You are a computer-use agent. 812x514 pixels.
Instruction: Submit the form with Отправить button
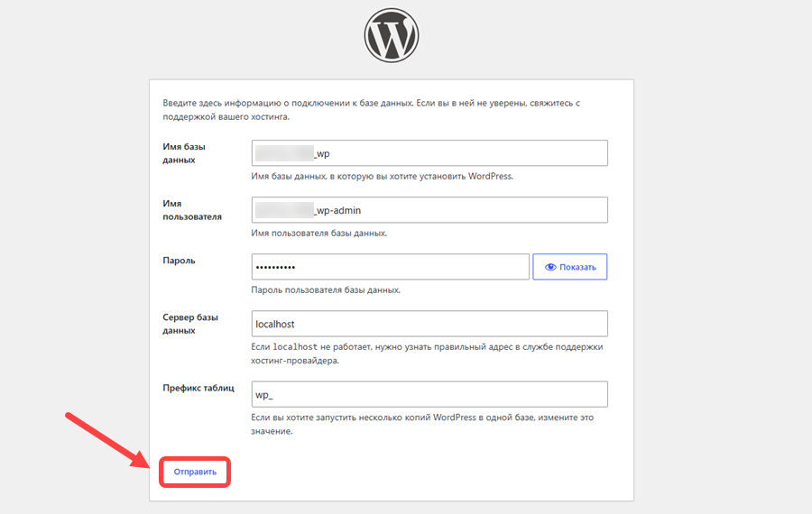click(195, 472)
